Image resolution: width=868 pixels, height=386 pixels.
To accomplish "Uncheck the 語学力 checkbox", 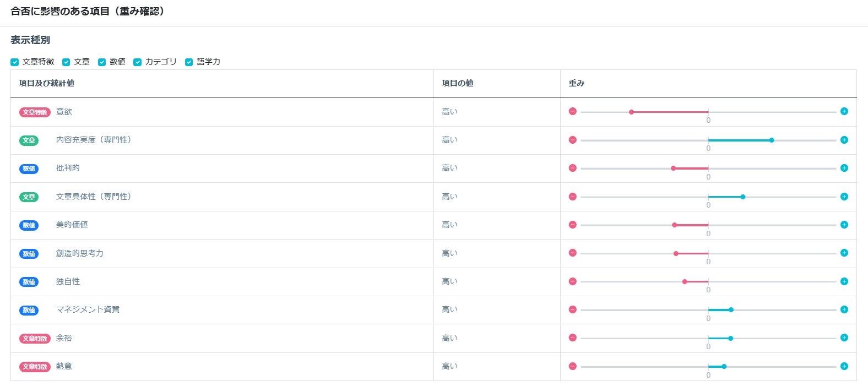I will (x=189, y=62).
